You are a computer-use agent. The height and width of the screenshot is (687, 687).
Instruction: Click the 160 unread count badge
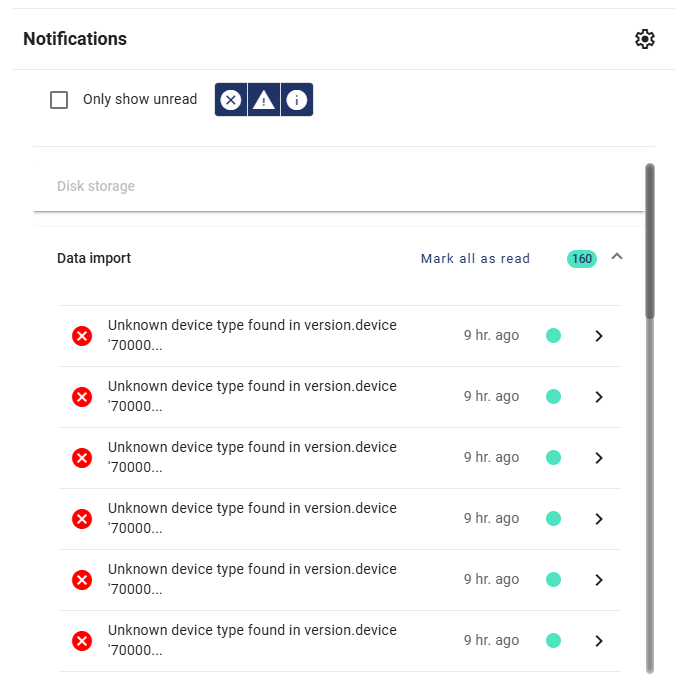(x=581, y=259)
